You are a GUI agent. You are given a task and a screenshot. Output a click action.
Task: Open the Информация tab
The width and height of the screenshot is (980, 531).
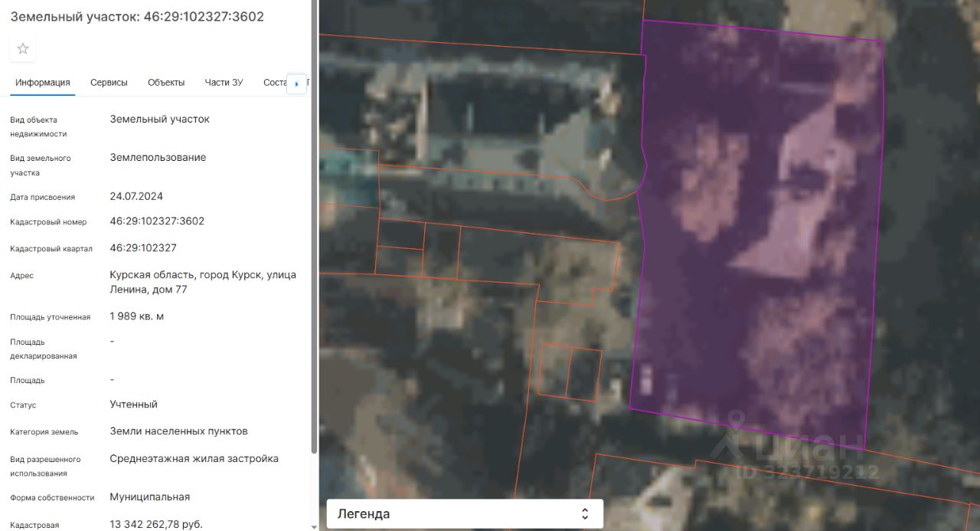43,83
